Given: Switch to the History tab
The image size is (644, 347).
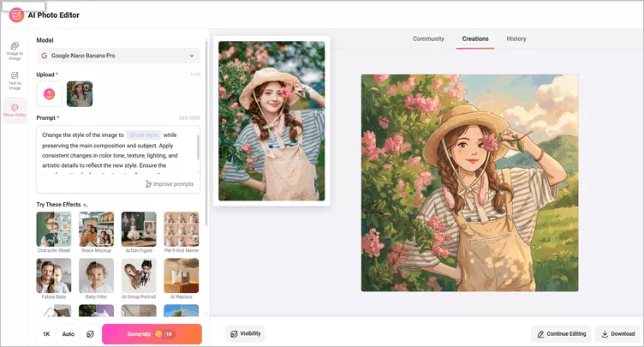Looking at the screenshot, I should 516,39.
